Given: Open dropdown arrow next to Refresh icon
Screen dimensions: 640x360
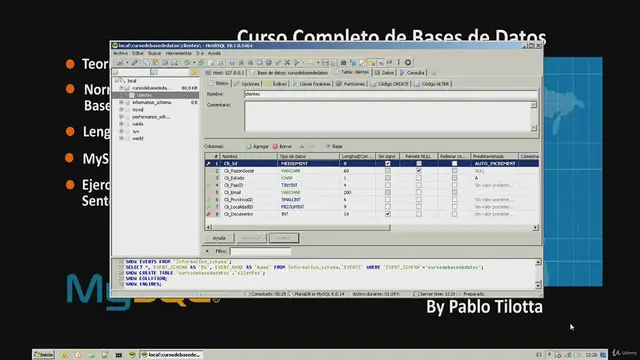Looking at the screenshot, I should pos(193,62).
